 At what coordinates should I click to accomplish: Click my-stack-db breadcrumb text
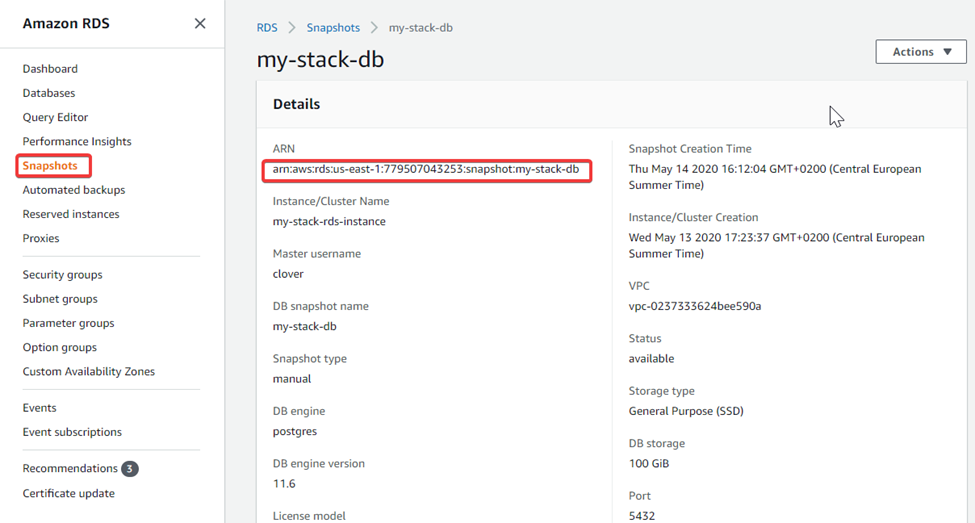(421, 28)
